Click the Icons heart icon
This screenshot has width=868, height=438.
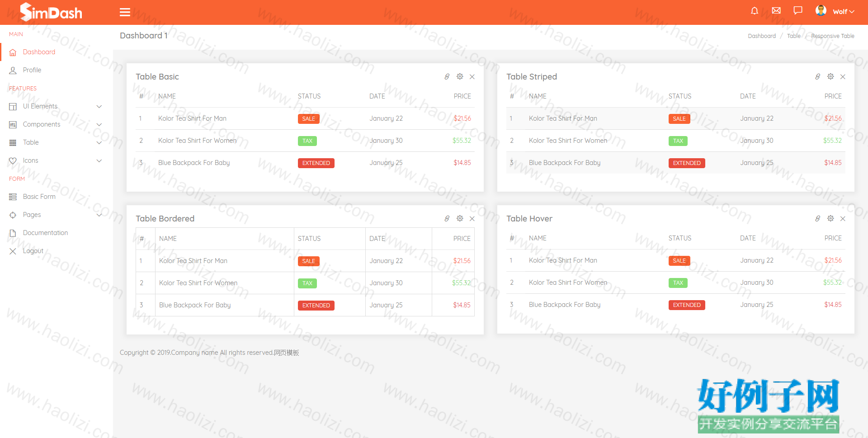(x=13, y=161)
